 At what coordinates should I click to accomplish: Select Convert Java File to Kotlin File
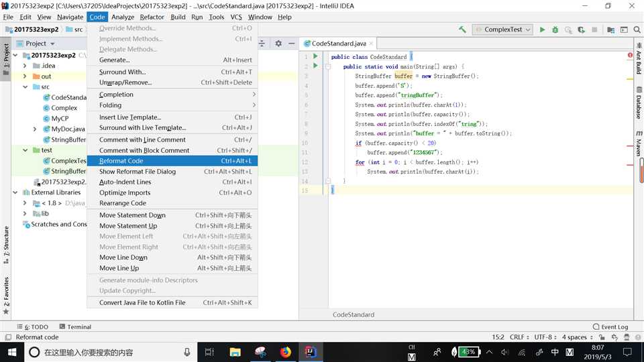tap(172, 302)
